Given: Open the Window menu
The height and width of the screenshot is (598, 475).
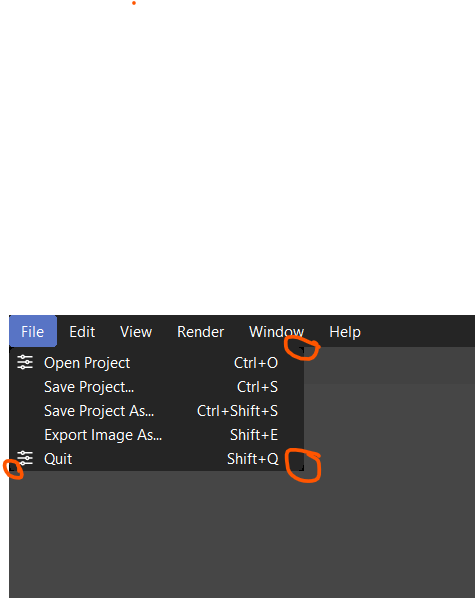Looking at the screenshot, I should (276, 331).
